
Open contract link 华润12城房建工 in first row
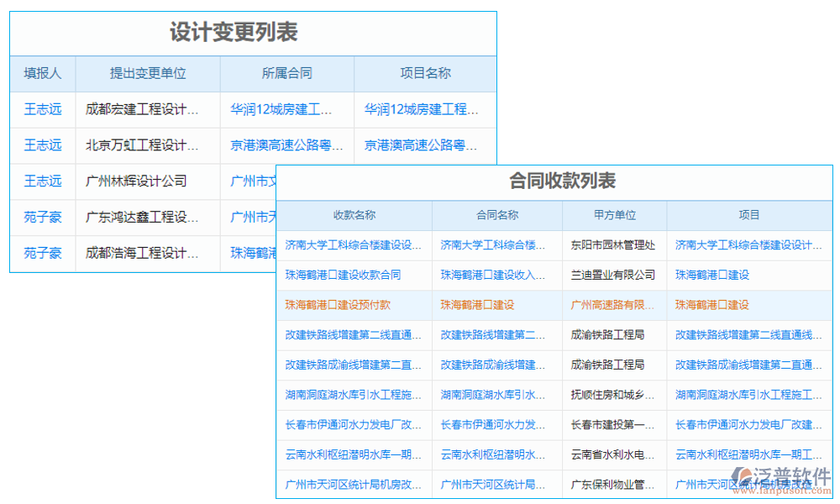tap(287, 109)
